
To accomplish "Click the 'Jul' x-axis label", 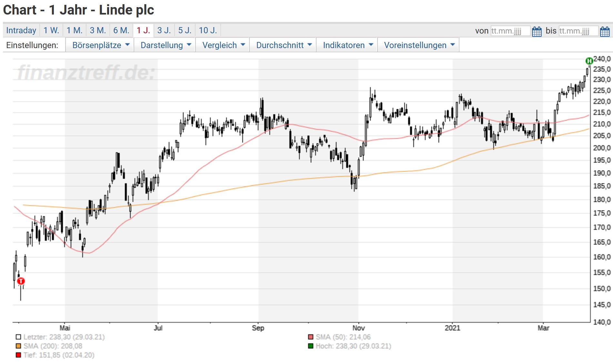I will point(158,328).
